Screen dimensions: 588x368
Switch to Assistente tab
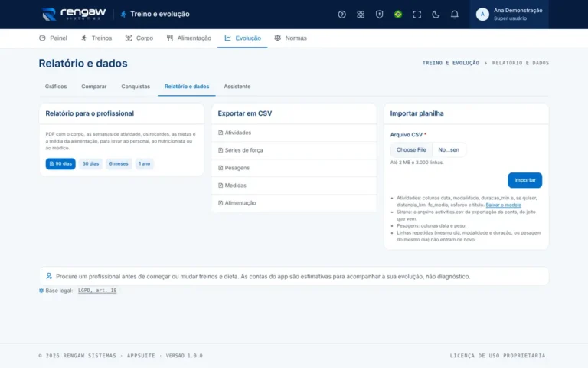tap(237, 87)
